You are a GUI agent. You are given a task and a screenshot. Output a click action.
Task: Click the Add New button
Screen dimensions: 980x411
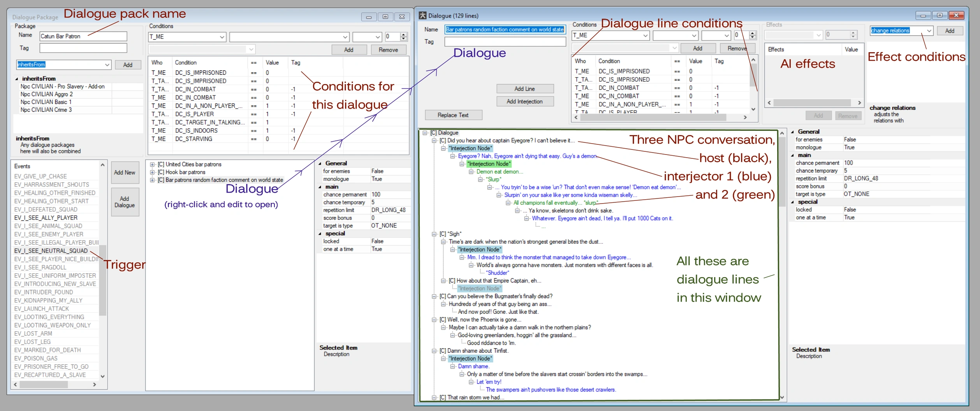click(125, 172)
